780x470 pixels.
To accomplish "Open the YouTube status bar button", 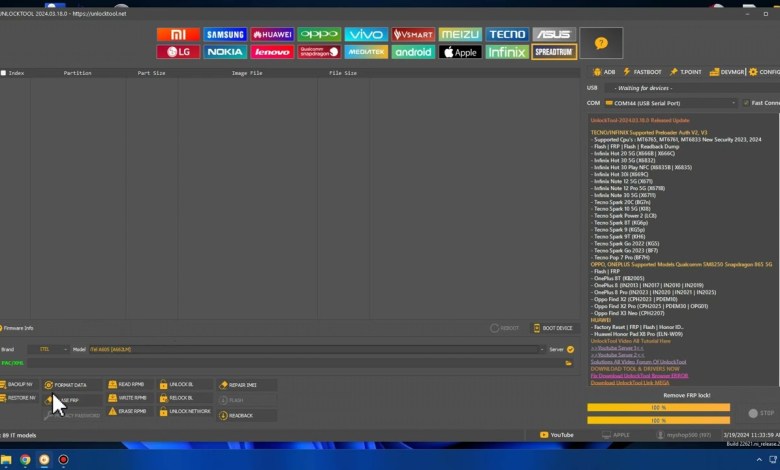I will point(557,435).
